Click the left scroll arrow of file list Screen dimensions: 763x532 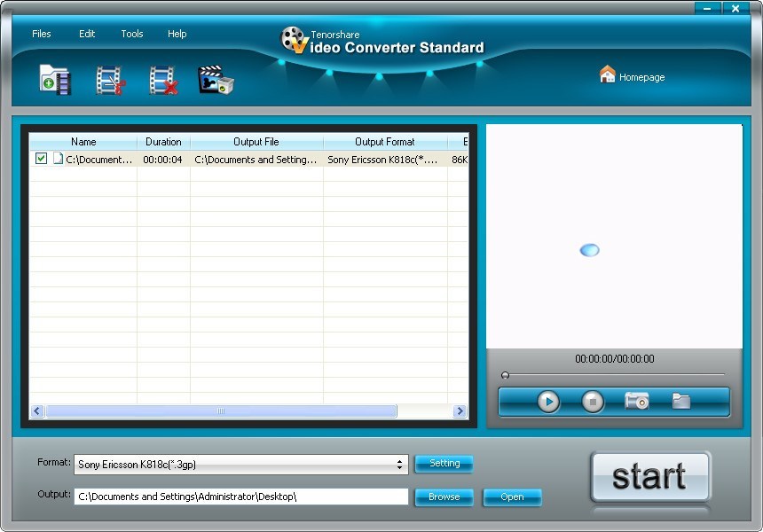(36, 411)
